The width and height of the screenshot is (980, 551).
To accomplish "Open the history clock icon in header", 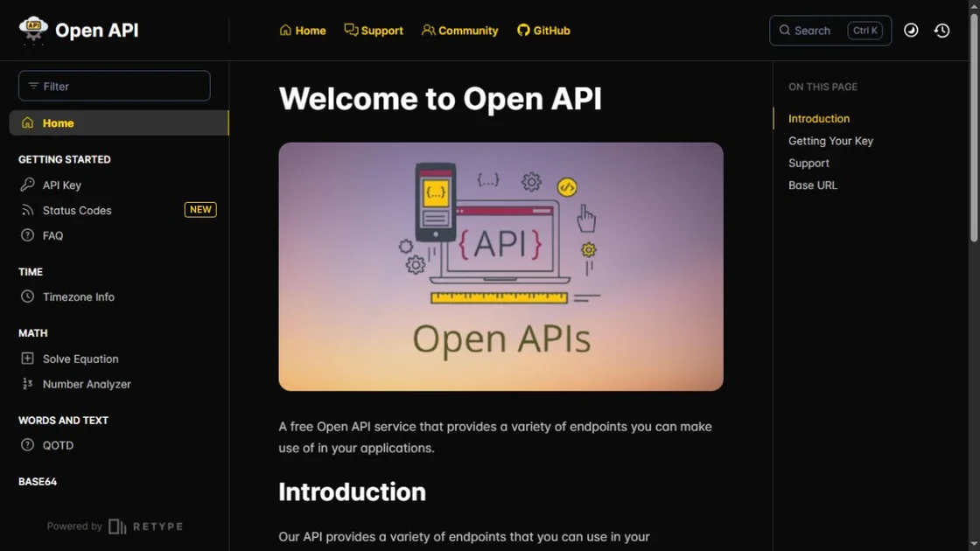I will click(941, 30).
